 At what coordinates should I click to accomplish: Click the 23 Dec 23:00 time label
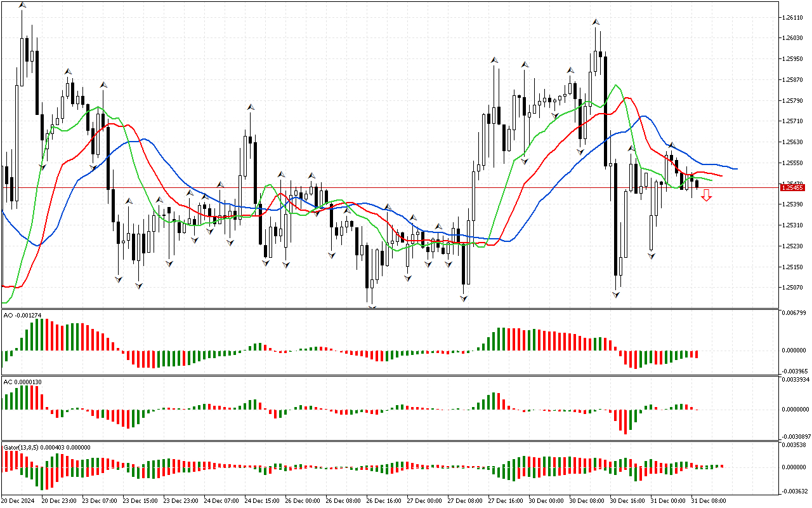181,501
